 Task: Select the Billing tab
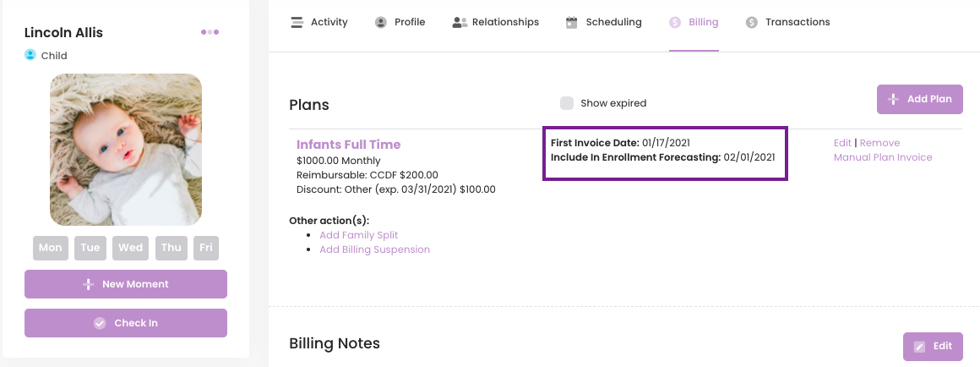point(694,23)
